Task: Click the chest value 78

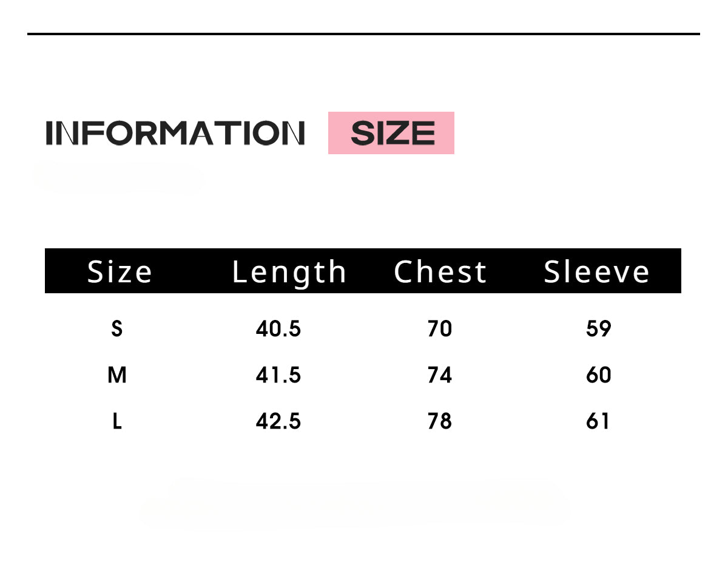Action: [x=440, y=421]
